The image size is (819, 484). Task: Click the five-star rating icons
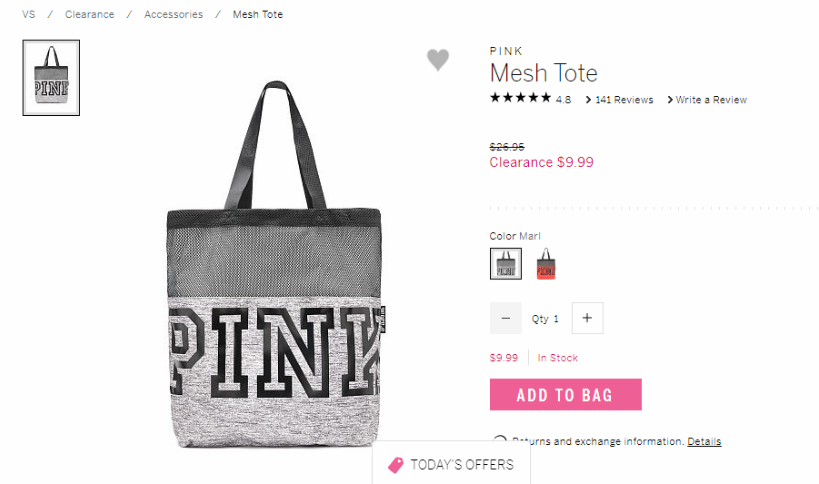pyautogui.click(x=520, y=98)
